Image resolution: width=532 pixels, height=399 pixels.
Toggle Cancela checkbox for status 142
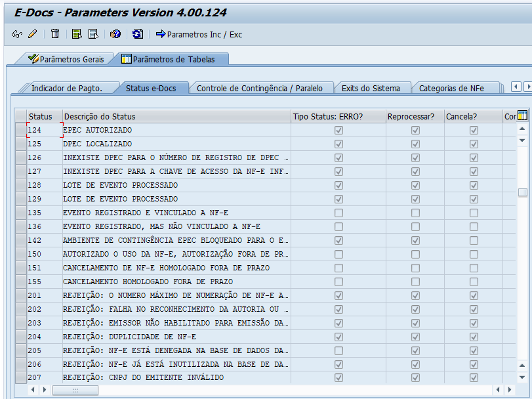point(474,241)
